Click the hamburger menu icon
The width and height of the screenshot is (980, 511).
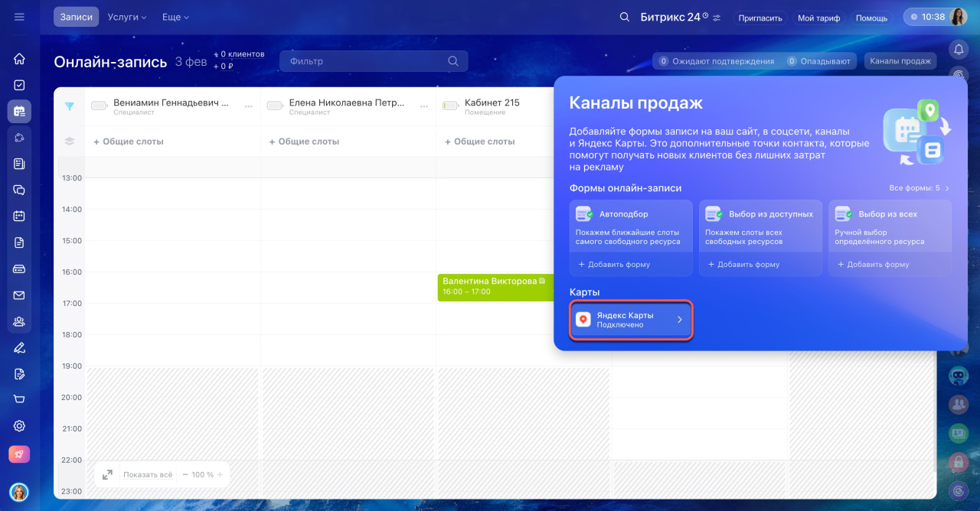point(19,17)
